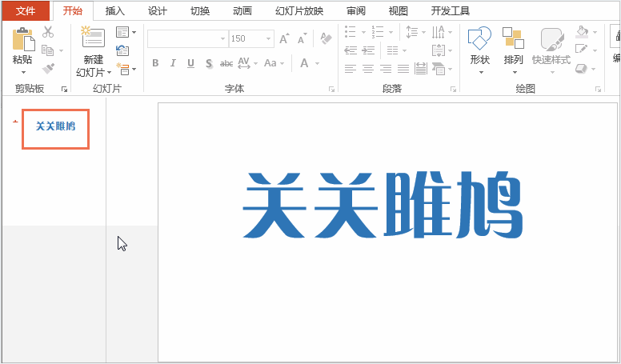
Task: Select Align Right paragraph button
Action: (386, 69)
